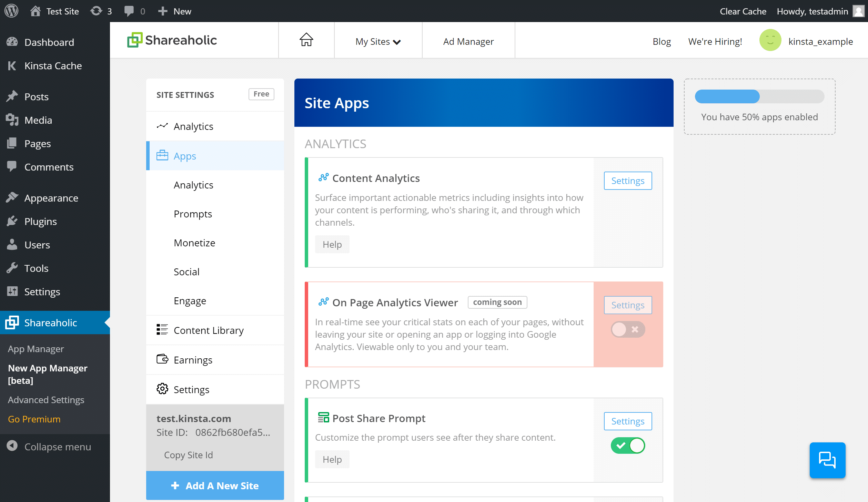This screenshot has width=868, height=502.
Task: Click the Earnings icon in sidebar
Action: coord(162,359)
